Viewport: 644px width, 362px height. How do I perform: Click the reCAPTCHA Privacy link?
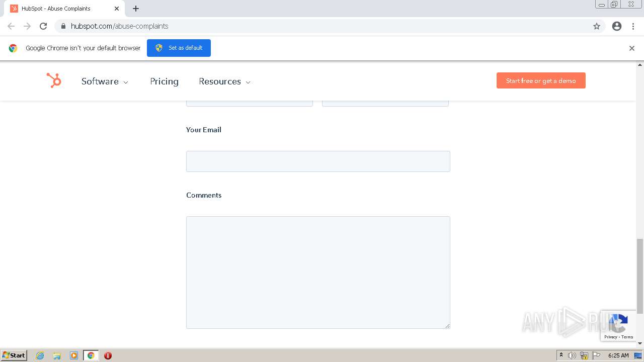611,337
